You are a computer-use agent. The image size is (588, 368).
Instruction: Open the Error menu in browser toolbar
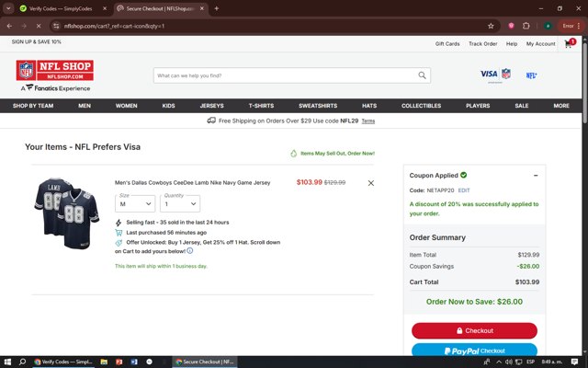coord(571,26)
